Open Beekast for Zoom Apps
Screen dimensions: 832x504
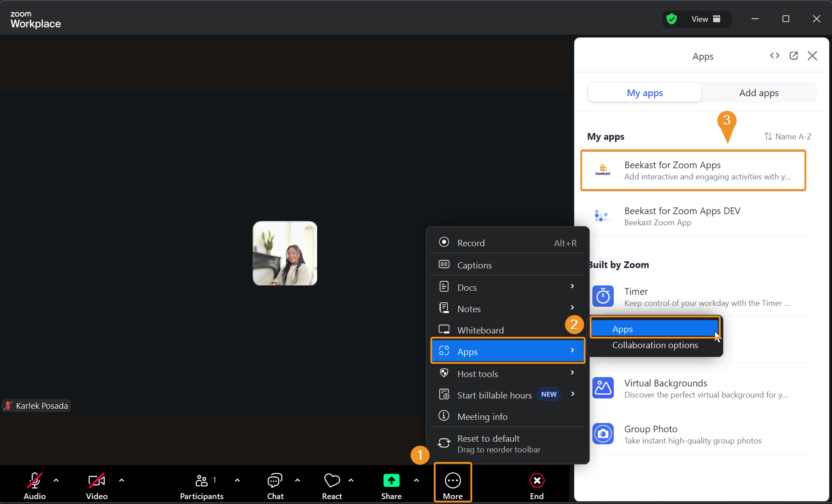pos(693,171)
